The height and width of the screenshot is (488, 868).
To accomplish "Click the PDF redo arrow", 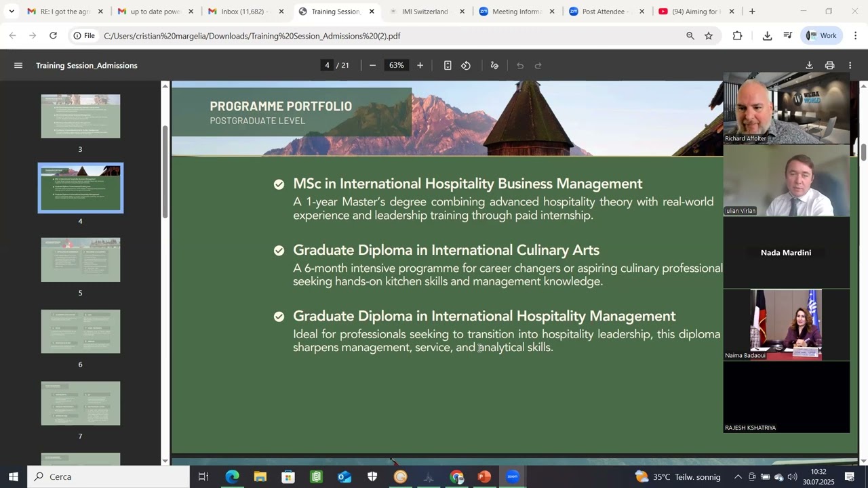I will coord(538,66).
